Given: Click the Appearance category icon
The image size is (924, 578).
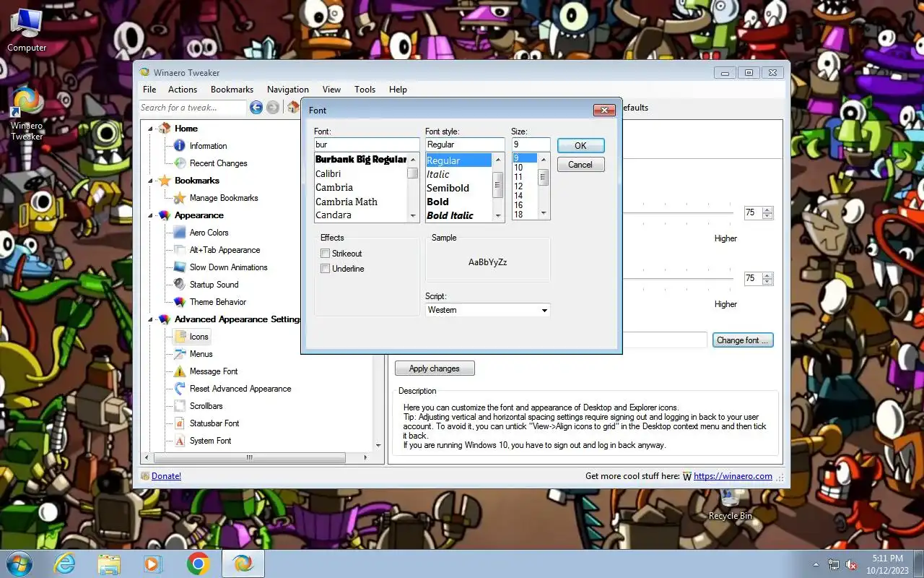Looking at the screenshot, I should [x=165, y=215].
